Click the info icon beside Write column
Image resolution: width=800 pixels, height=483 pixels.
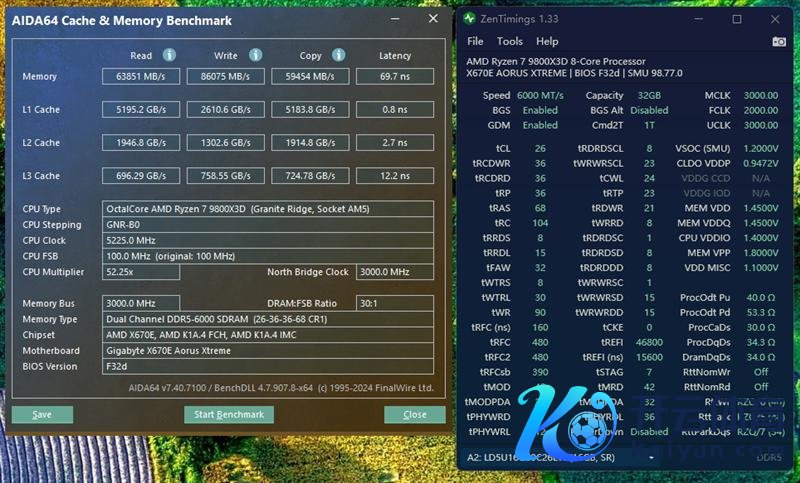(254, 55)
